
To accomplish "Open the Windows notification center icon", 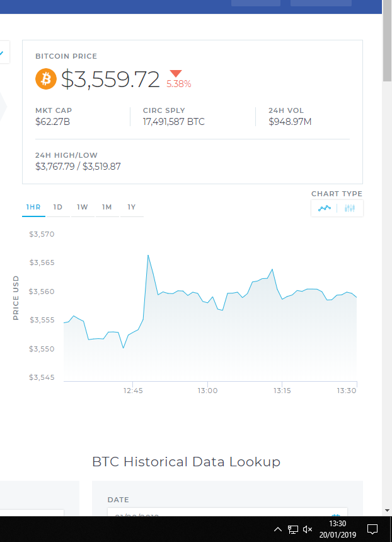I will 372,529.
